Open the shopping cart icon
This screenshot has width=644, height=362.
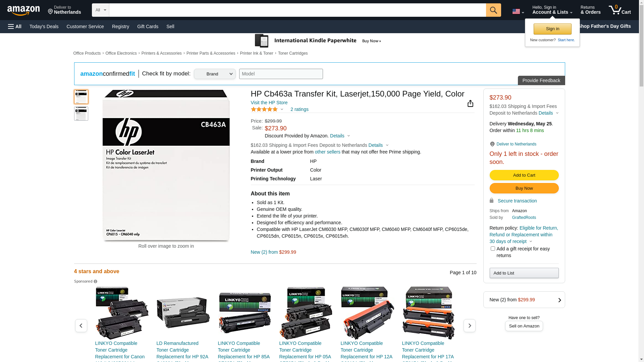coord(619,10)
